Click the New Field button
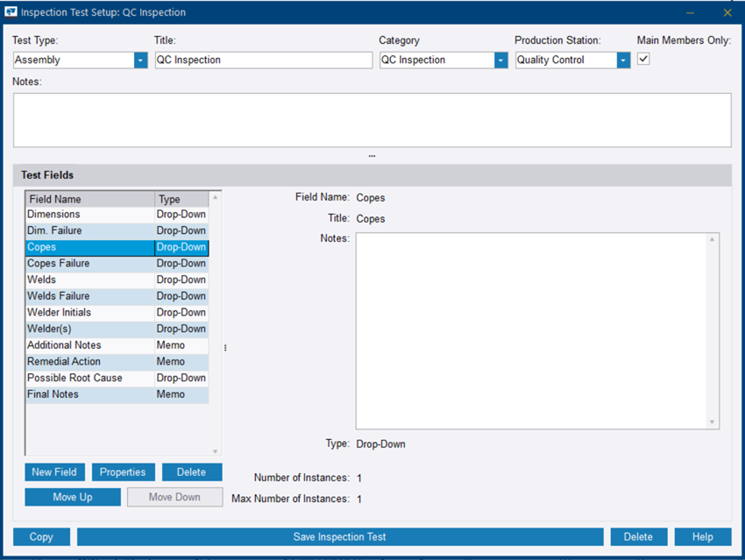 pyautogui.click(x=54, y=471)
